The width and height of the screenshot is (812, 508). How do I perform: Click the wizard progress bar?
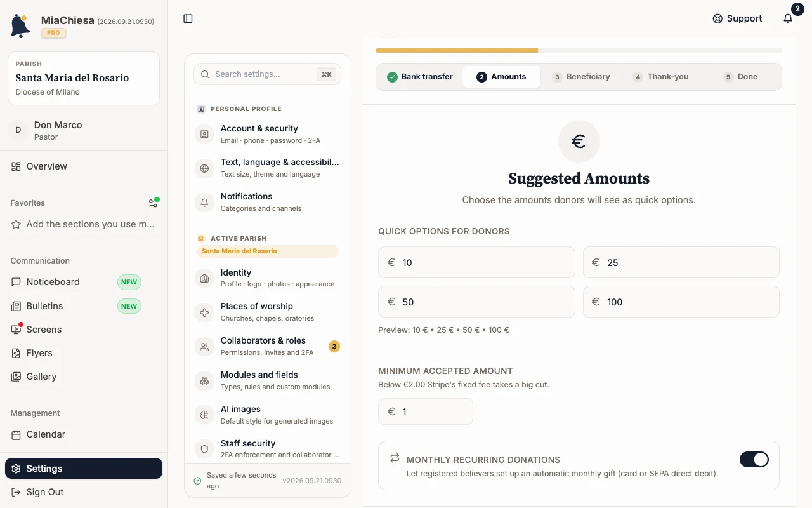[x=579, y=50]
